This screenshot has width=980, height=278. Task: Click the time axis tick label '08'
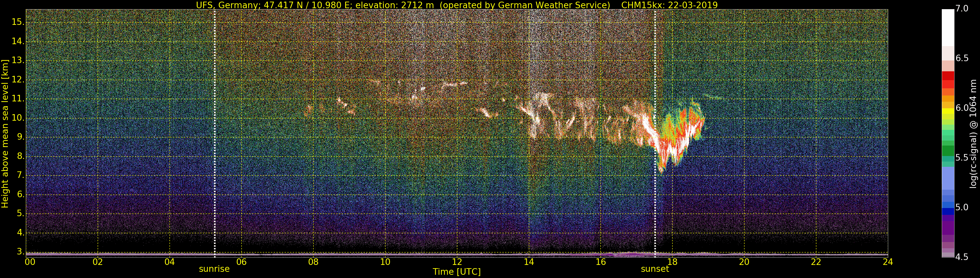pyautogui.click(x=314, y=262)
